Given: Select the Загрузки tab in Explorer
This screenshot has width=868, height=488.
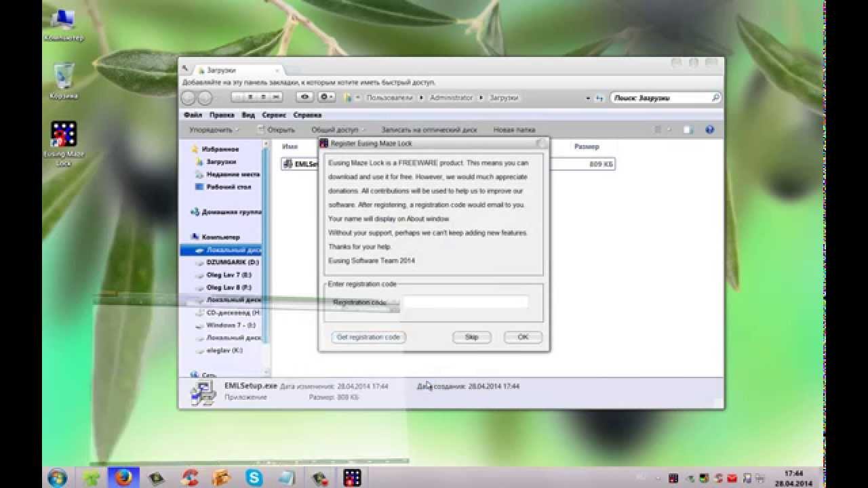Looking at the screenshot, I should 236,70.
